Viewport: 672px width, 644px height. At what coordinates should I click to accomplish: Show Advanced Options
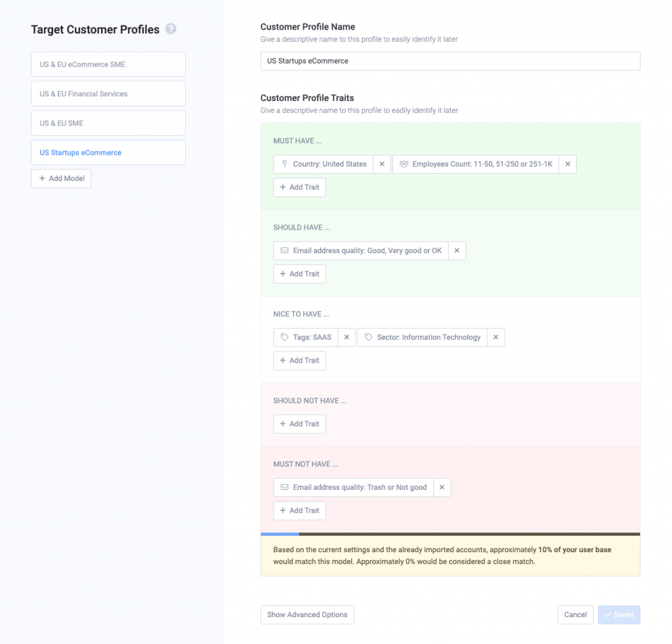pyautogui.click(x=307, y=614)
